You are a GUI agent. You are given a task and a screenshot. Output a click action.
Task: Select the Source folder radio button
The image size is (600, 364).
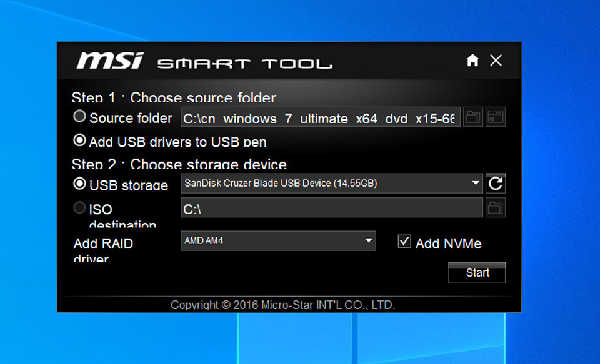coord(79,116)
